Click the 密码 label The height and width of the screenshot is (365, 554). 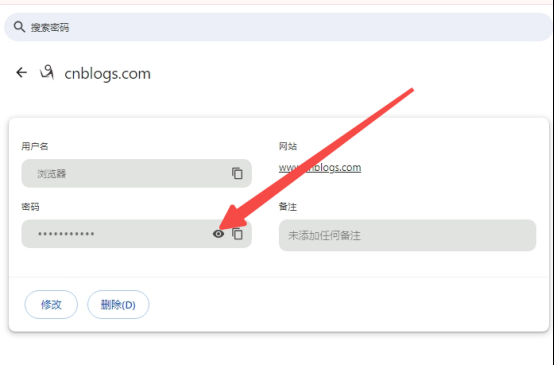coord(30,206)
